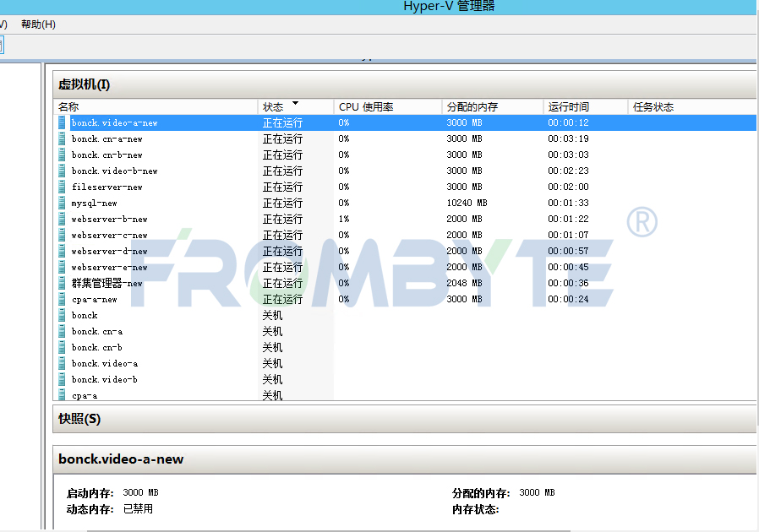The width and height of the screenshot is (759, 532).
Task: Select virtual machine mysql-new
Action: coord(95,204)
